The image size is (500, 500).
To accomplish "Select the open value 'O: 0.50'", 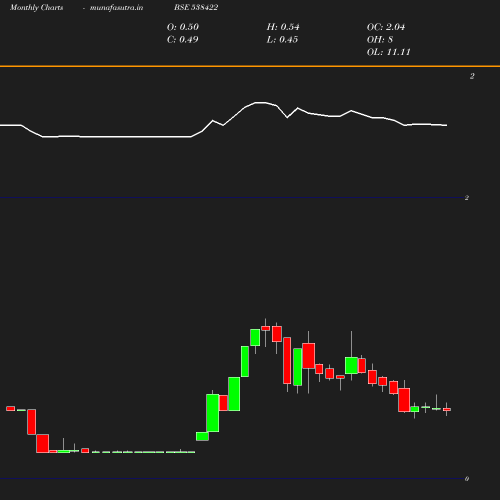I will [x=183, y=27].
